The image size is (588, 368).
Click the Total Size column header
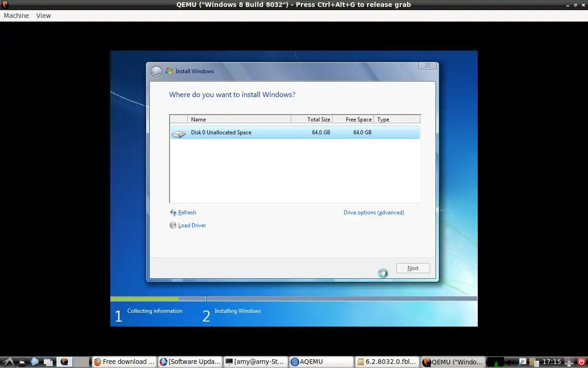312,119
